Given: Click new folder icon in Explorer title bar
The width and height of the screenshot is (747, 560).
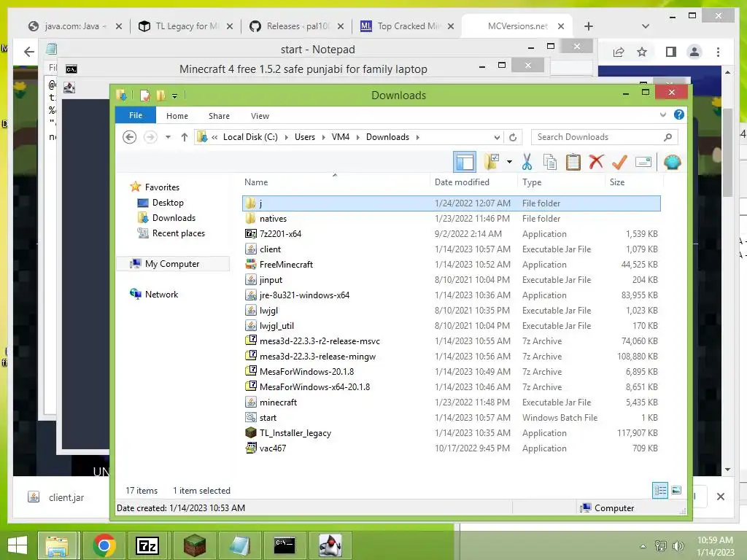Looking at the screenshot, I should [160, 96].
